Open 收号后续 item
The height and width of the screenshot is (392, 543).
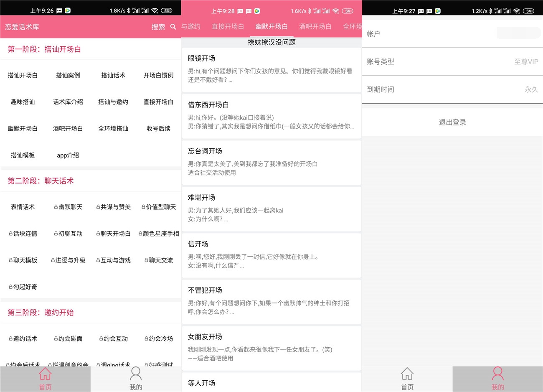[158, 129]
